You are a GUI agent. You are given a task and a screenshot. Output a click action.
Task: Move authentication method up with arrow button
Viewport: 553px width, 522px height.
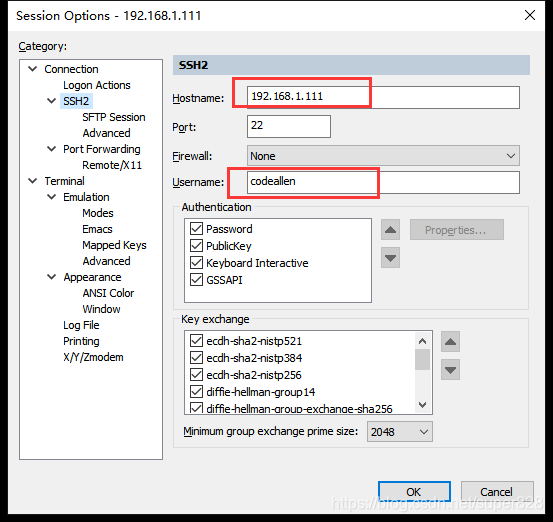(390, 230)
